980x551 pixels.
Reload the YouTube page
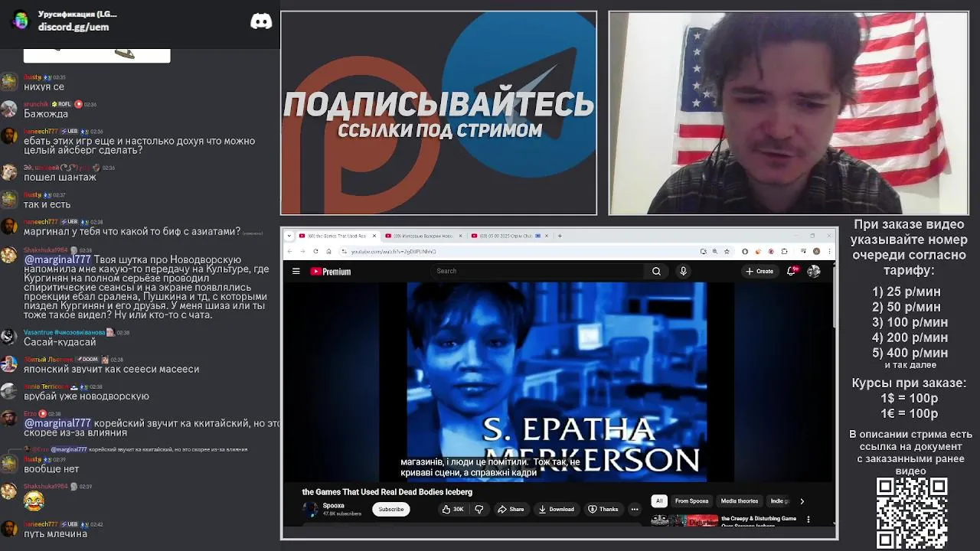[315, 251]
